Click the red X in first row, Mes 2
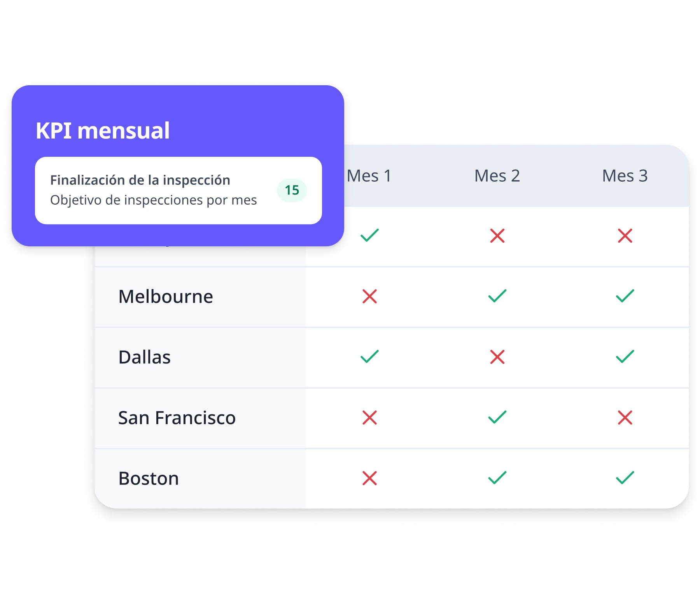700x593 pixels. [497, 236]
